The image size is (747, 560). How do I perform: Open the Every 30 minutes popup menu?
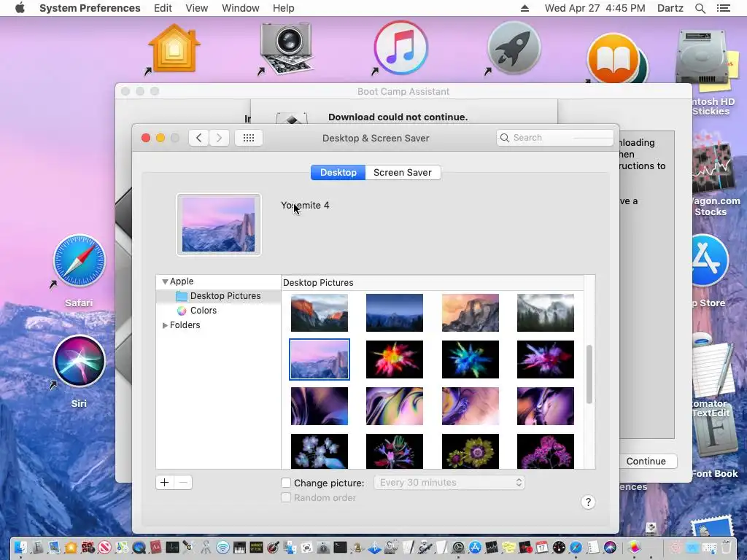(449, 483)
